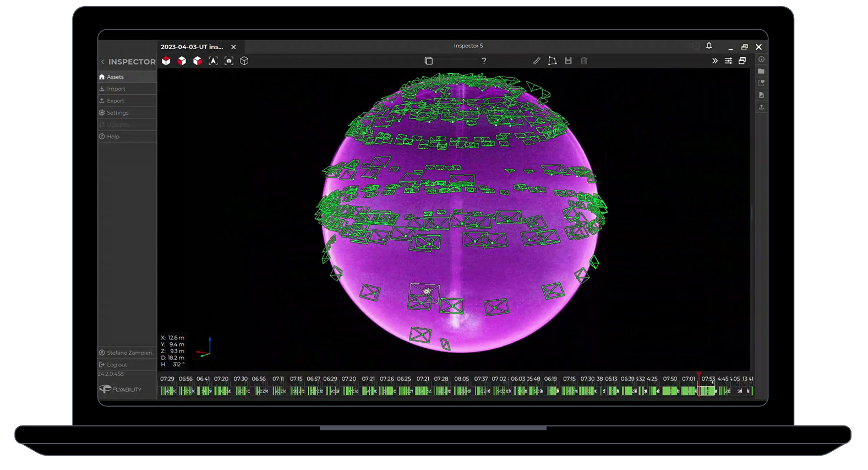868x470 pixels.
Task: Toggle the arrow-in-frame view icon
Action: coord(213,61)
